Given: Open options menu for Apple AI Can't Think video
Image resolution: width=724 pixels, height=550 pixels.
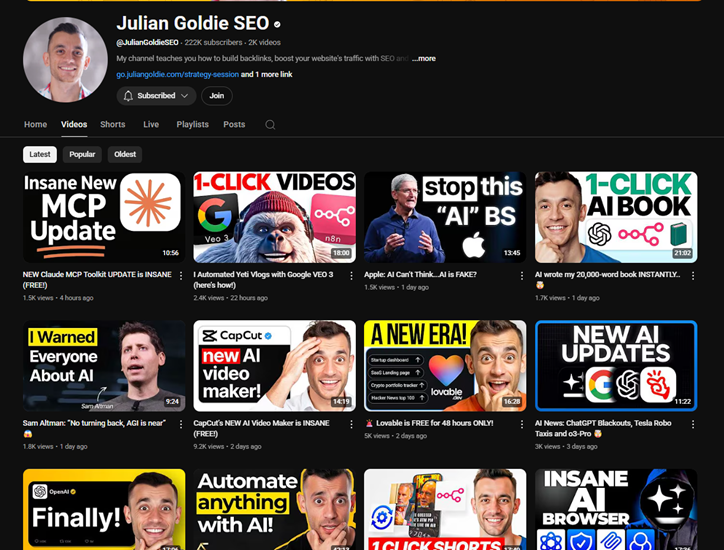Looking at the screenshot, I should [522, 276].
